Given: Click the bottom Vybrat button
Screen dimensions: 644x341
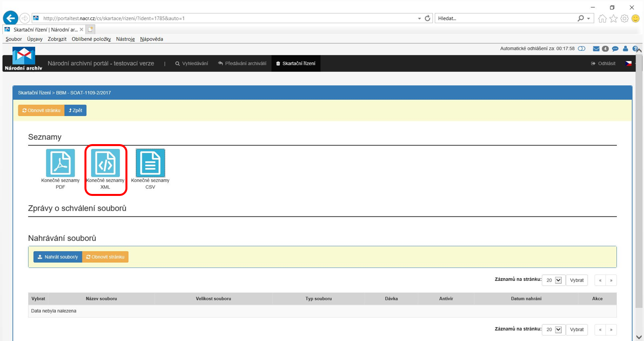Looking at the screenshot, I should coord(577,330).
